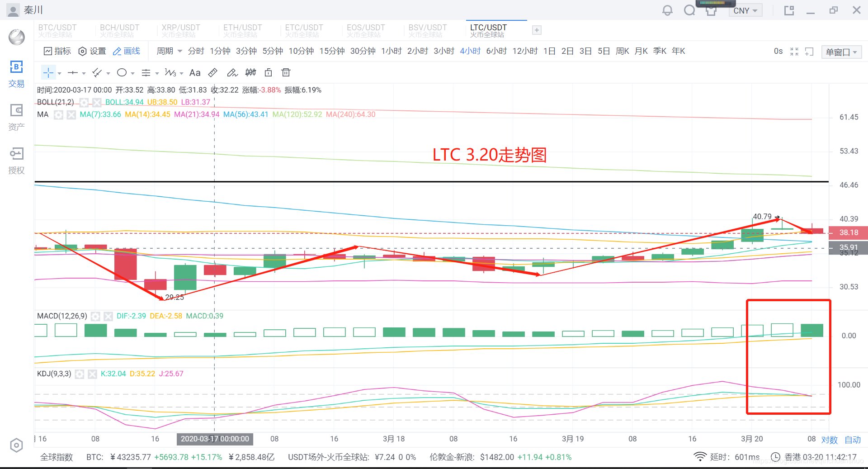Click the 全球指数 global index label
The height and width of the screenshot is (469, 868).
click(x=57, y=457)
